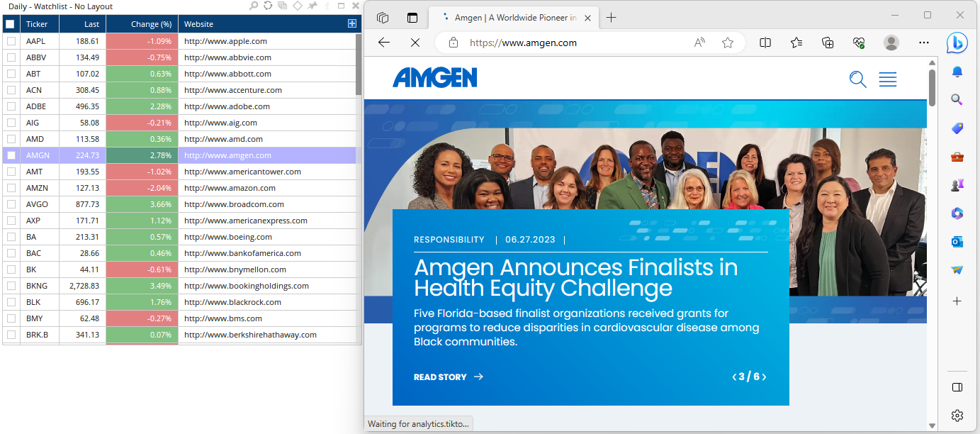The width and height of the screenshot is (980, 434).
Task: Open the READ STORY link
Action: pyautogui.click(x=449, y=377)
